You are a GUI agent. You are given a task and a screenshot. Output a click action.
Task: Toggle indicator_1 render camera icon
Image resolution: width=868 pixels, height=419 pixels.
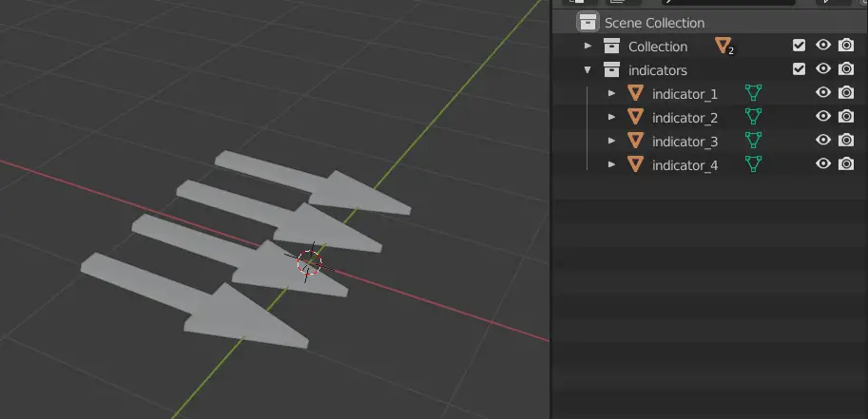click(x=846, y=93)
